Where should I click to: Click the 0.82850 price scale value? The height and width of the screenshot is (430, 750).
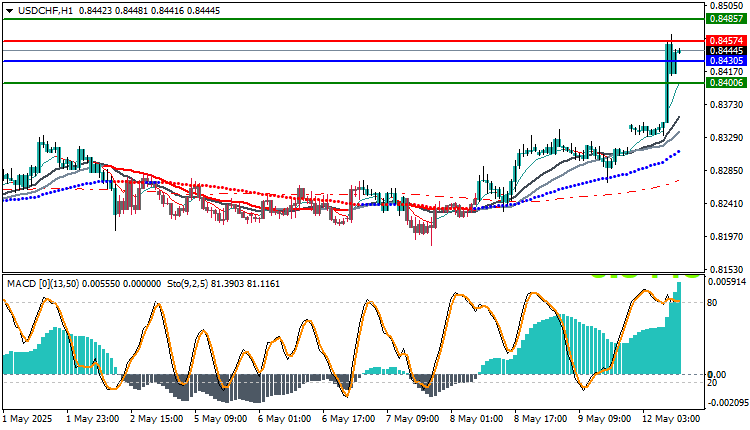tap(727, 171)
